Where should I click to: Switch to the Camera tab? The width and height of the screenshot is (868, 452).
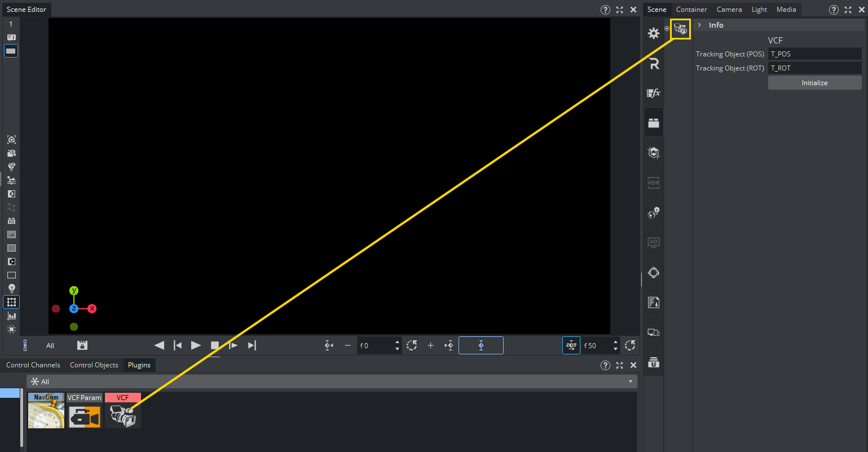tap(729, 10)
